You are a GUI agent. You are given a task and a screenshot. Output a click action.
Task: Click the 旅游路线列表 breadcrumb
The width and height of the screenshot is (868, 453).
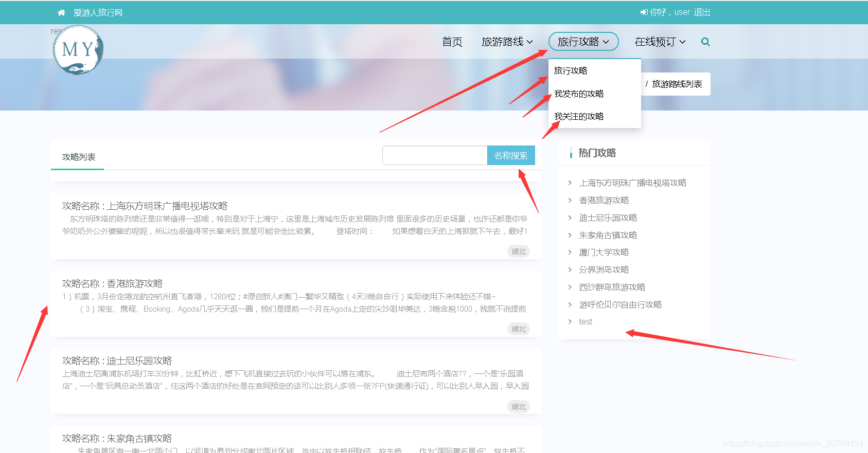point(677,84)
